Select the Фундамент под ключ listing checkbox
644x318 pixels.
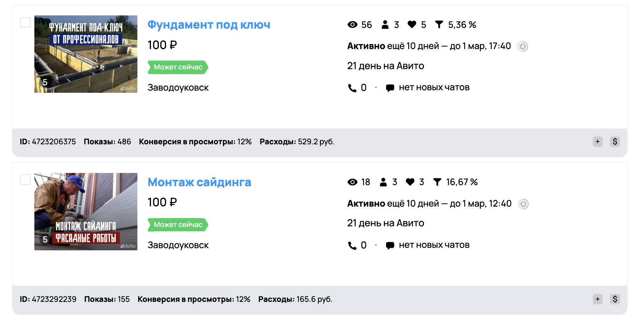pyautogui.click(x=25, y=22)
